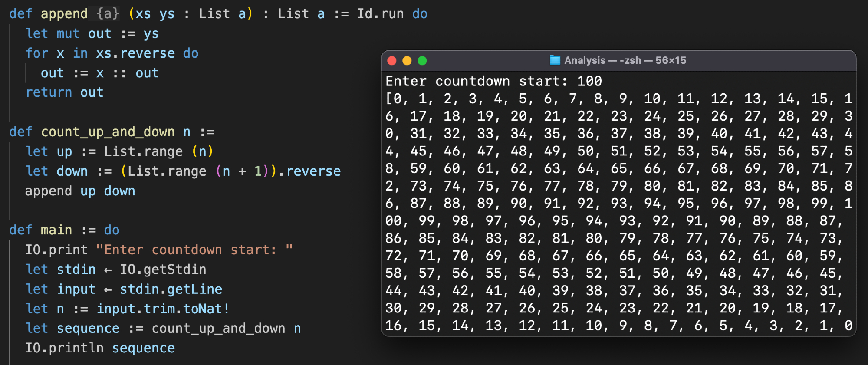Click 'Id.run' in the append definition
Image resolution: width=868 pixels, height=365 pixels.
click(x=380, y=14)
